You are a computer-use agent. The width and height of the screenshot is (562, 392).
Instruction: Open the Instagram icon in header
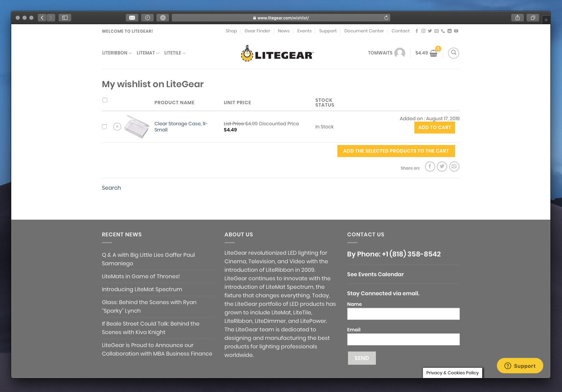(423, 31)
